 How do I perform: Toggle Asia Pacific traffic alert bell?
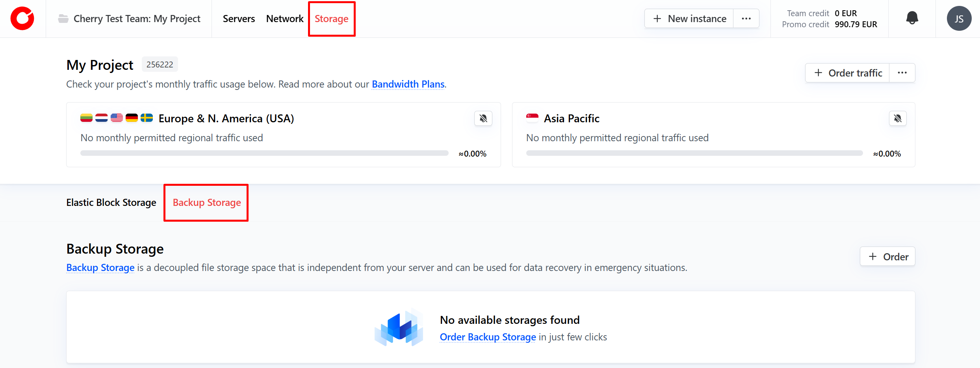click(898, 118)
